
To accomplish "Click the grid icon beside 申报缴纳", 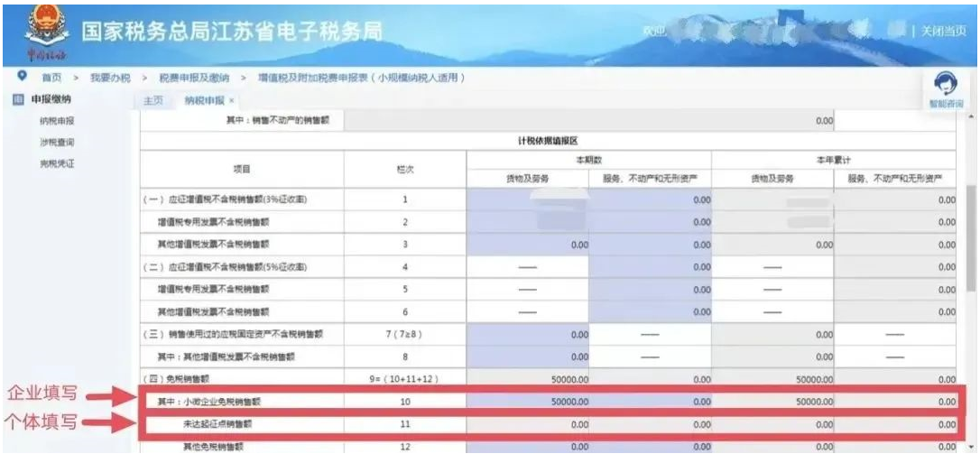I will tap(19, 99).
